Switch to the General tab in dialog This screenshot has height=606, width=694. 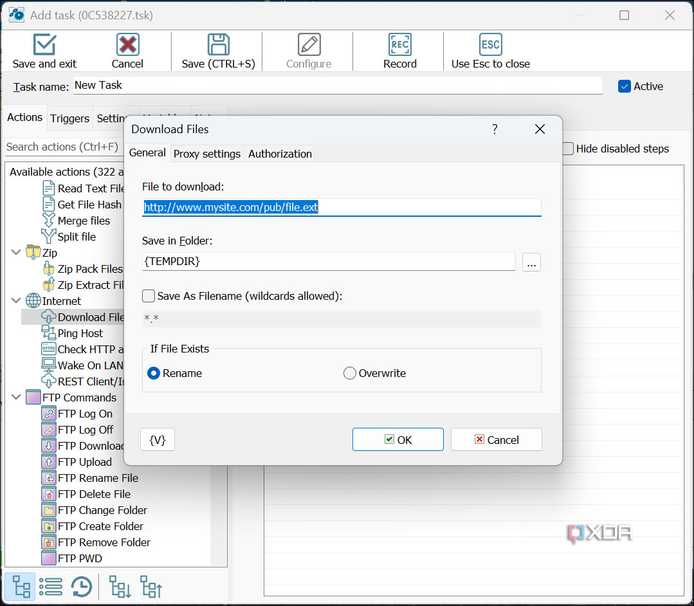pyautogui.click(x=147, y=153)
